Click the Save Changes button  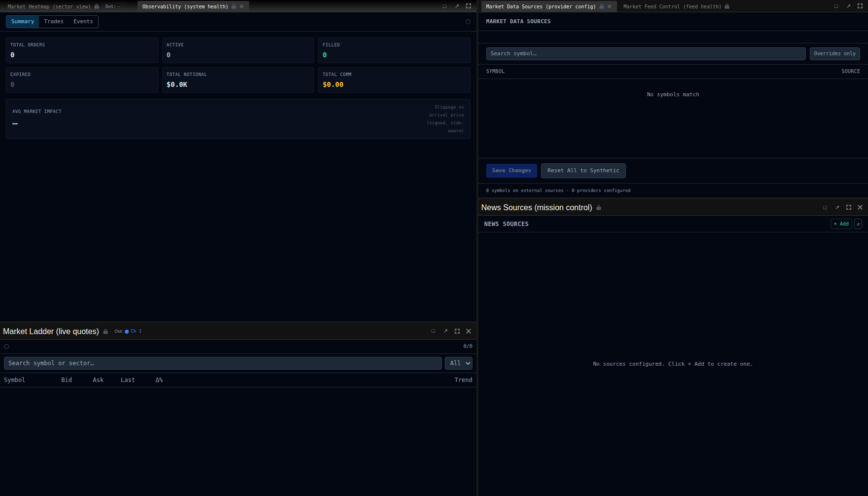[x=511, y=171]
